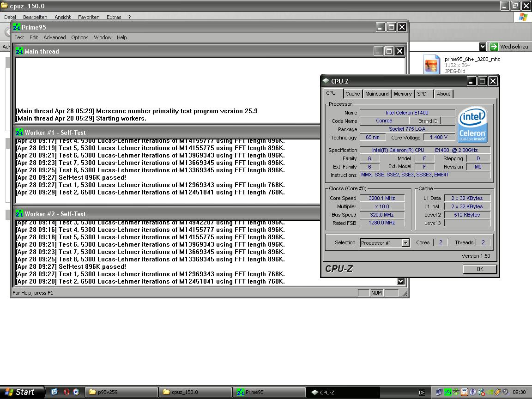Screen dimensions: 532x399
Task: Click the system clock showing 09:30
Action: pos(519,392)
